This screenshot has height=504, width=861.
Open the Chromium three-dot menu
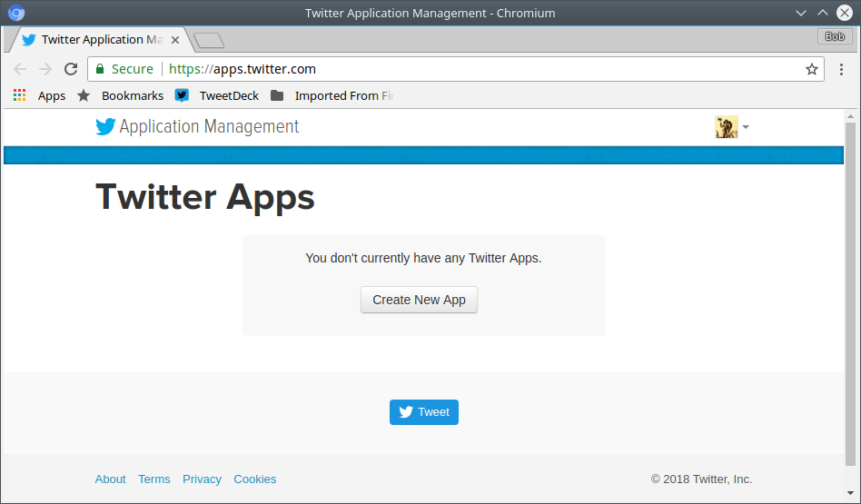841,69
